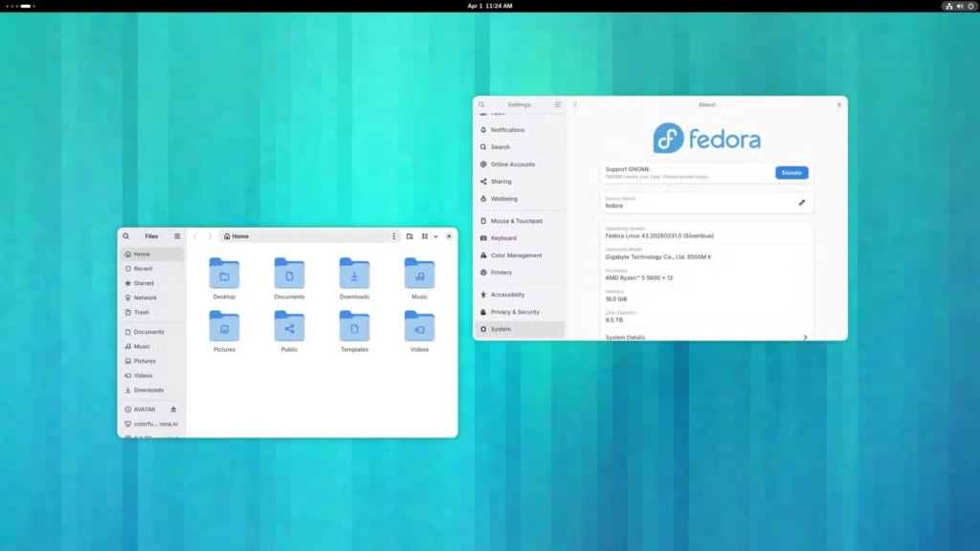Screen dimensions: 980x551
Task: Click the Fedora Linux 43.20260331.0 (Silverblue) text
Action: click(659, 235)
